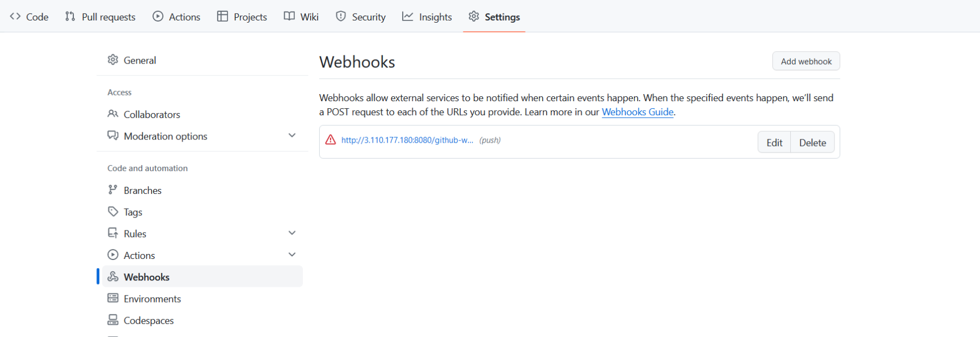Delete the push webhook
The height and width of the screenshot is (337, 980).
click(812, 143)
